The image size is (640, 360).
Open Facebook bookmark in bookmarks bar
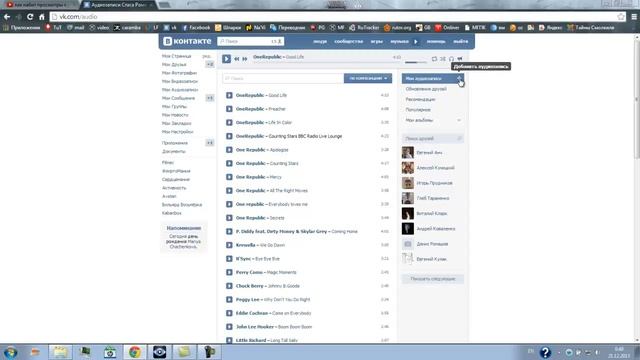point(196,28)
